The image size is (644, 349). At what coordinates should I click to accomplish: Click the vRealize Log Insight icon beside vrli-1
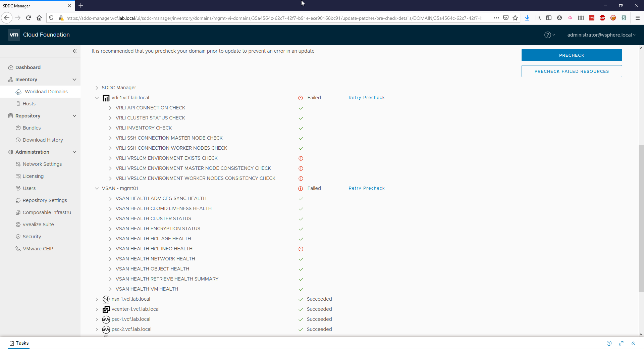(106, 98)
